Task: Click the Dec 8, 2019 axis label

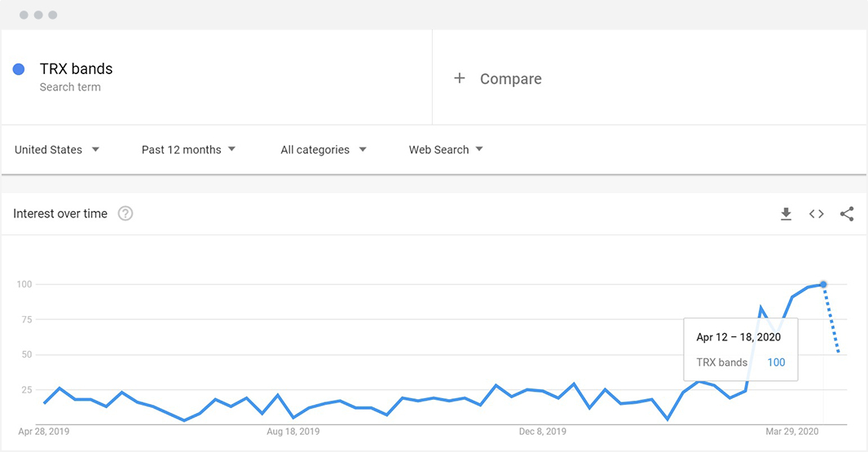Action: point(543,432)
